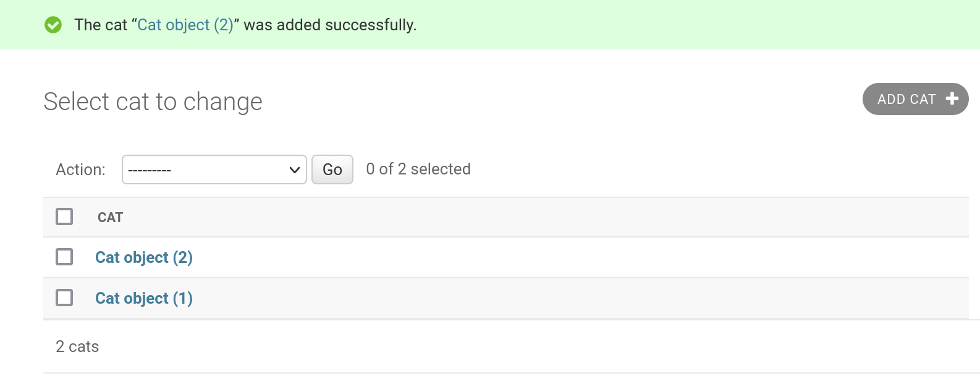Click "was added successfully" message text
This screenshot has width=980, height=386.
(x=330, y=25)
